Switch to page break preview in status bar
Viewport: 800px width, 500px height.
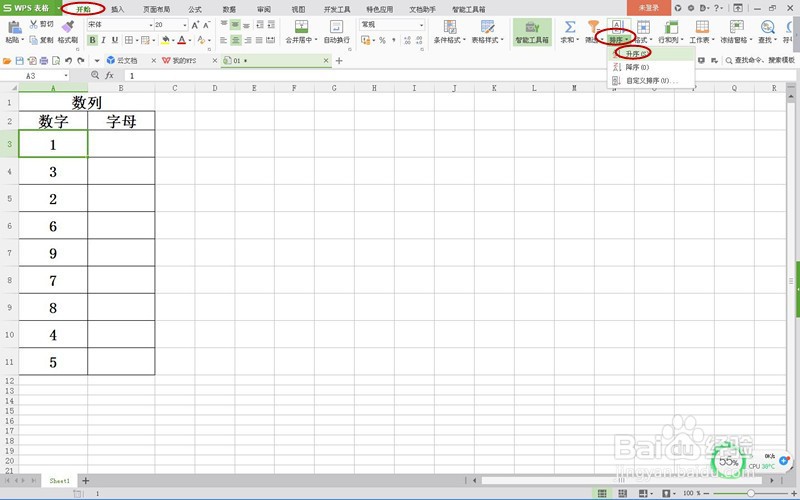pos(622,493)
